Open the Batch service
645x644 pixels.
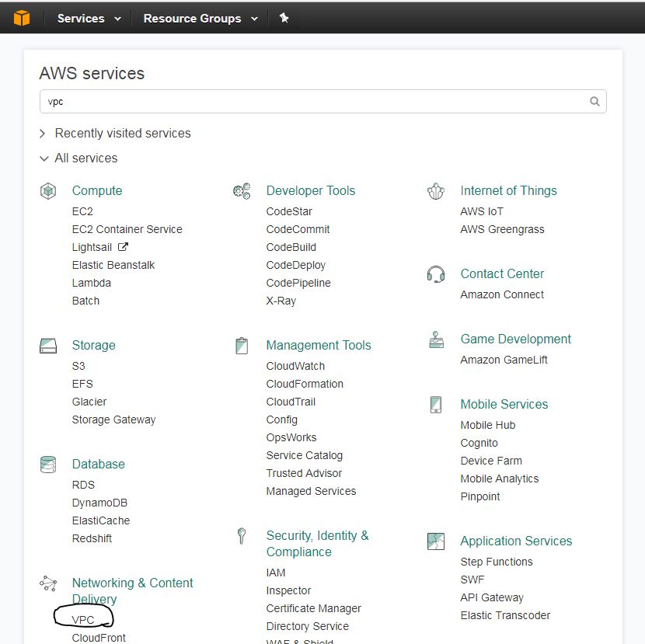85,301
